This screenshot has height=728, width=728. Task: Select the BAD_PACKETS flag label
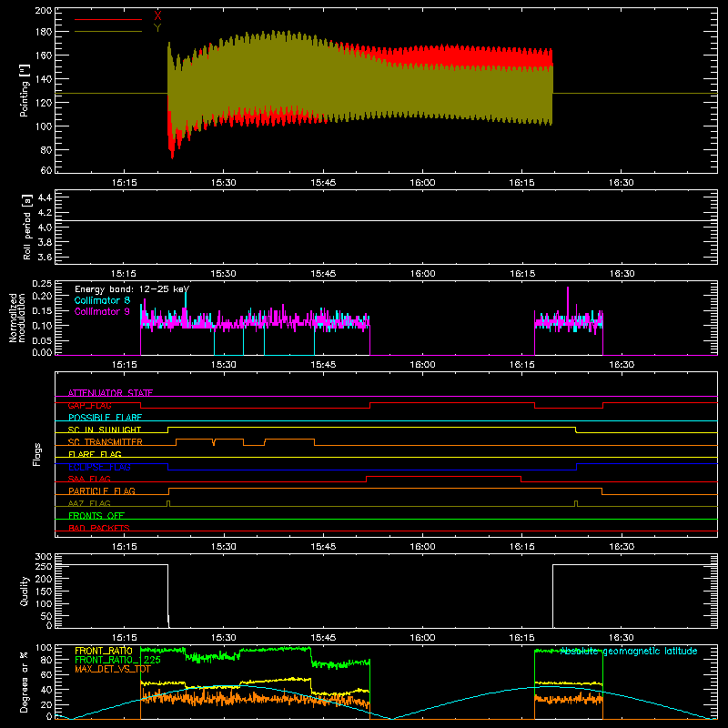point(99,528)
